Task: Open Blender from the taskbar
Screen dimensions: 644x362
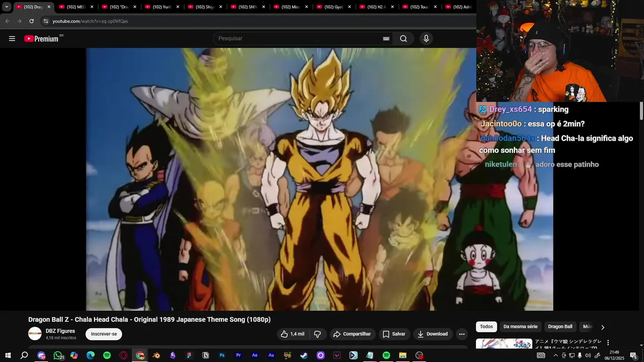Action: pyautogui.click(x=156, y=355)
